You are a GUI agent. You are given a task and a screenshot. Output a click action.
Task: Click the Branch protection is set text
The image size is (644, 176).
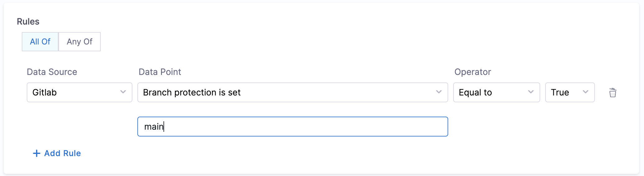pos(192,92)
